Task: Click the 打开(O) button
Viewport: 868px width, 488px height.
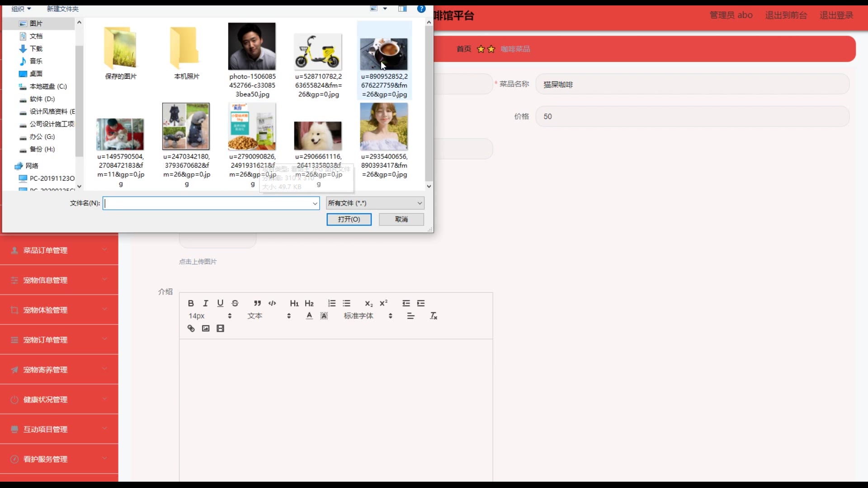Action: point(349,219)
